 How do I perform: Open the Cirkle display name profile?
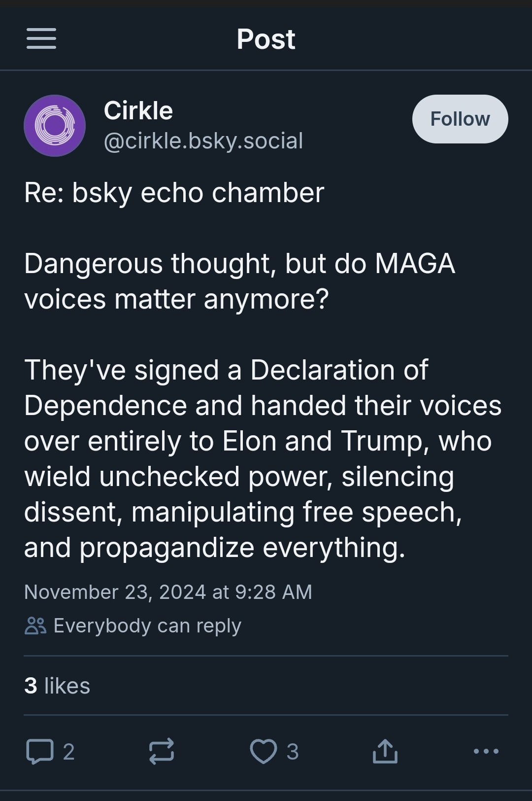click(138, 110)
